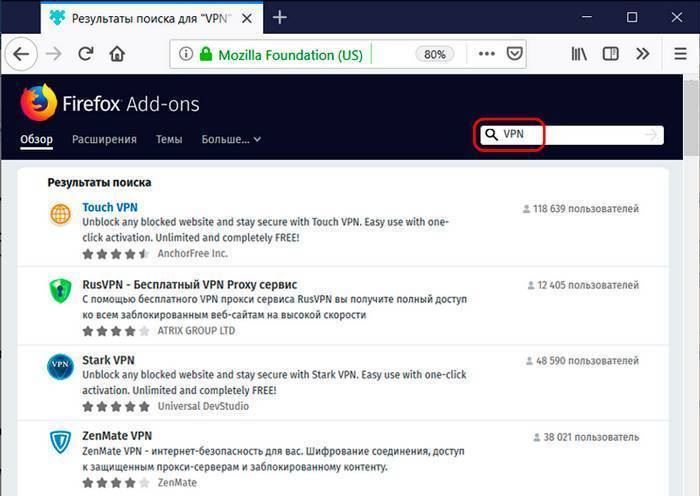Expand the Больше... dropdown menu
This screenshot has width=700, height=496.
point(231,139)
